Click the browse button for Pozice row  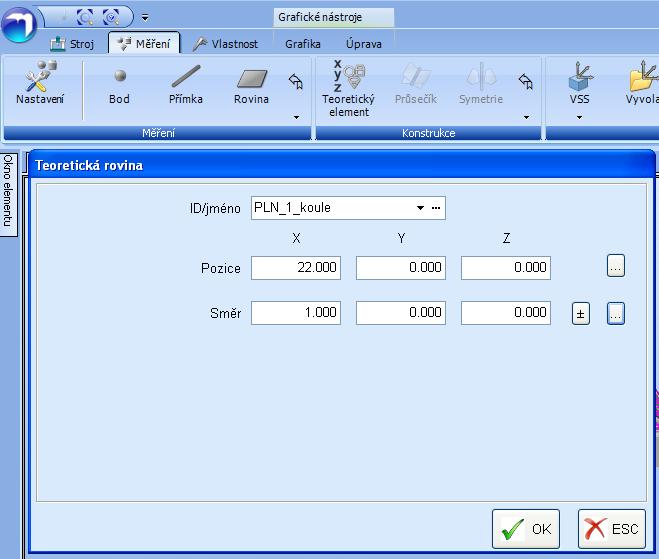click(616, 266)
